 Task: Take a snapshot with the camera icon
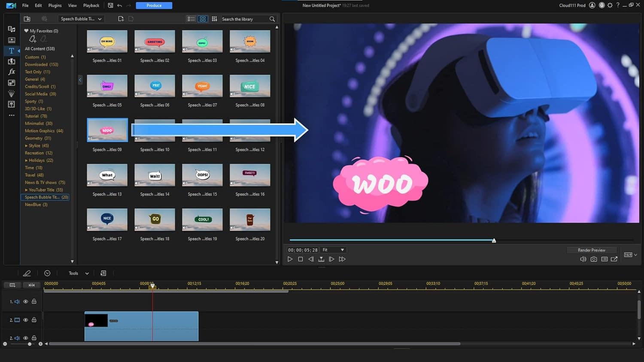point(594,259)
